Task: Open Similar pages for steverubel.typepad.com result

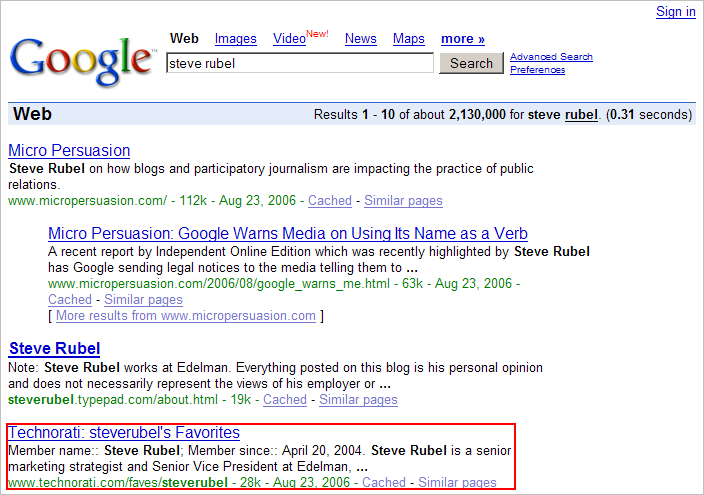Action: click(x=358, y=399)
